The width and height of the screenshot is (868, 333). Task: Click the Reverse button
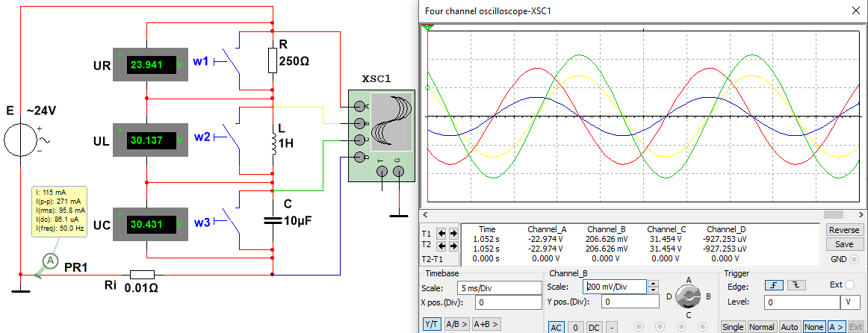[844, 230]
